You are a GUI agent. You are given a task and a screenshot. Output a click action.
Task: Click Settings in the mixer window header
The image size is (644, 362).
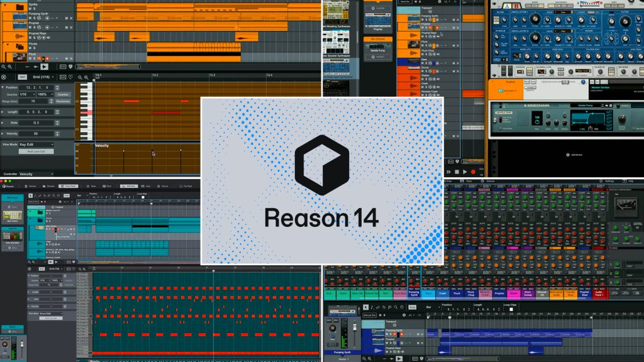[x=607, y=181]
